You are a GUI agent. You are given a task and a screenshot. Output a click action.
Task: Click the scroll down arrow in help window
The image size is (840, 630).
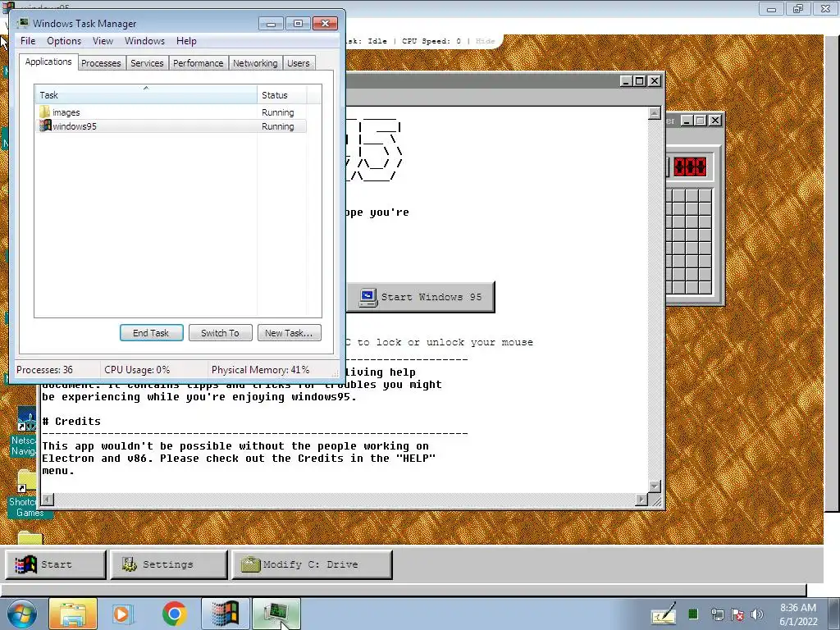(654, 486)
